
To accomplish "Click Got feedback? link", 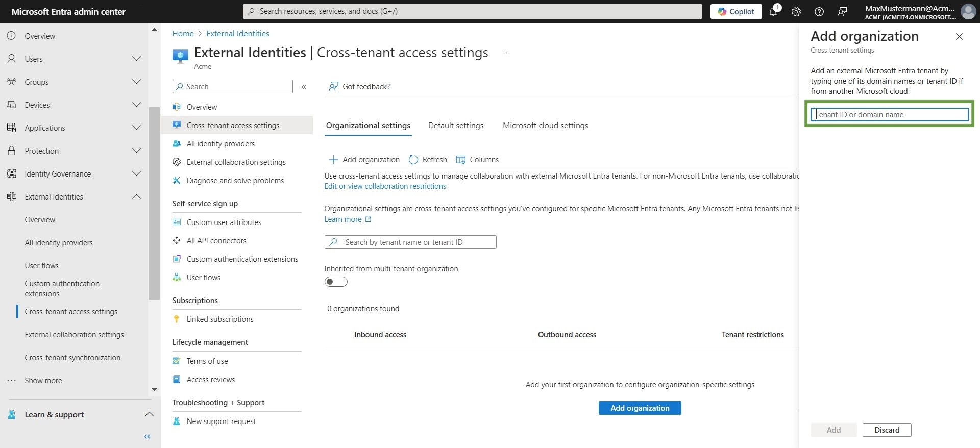I will [359, 86].
